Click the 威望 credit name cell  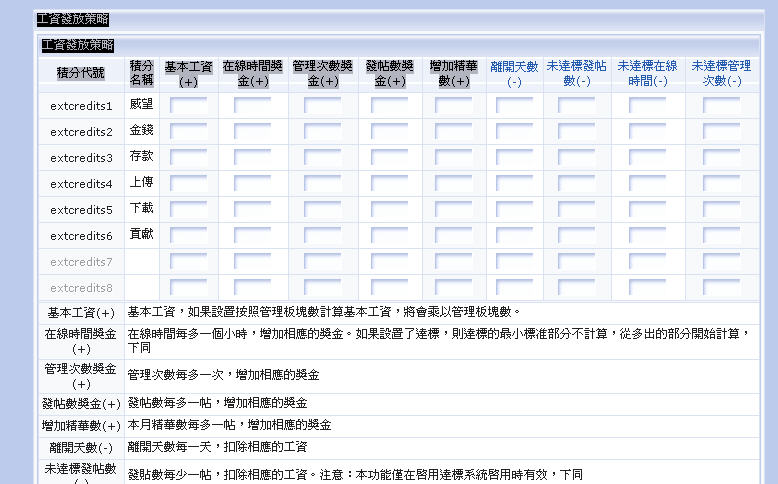[141, 104]
